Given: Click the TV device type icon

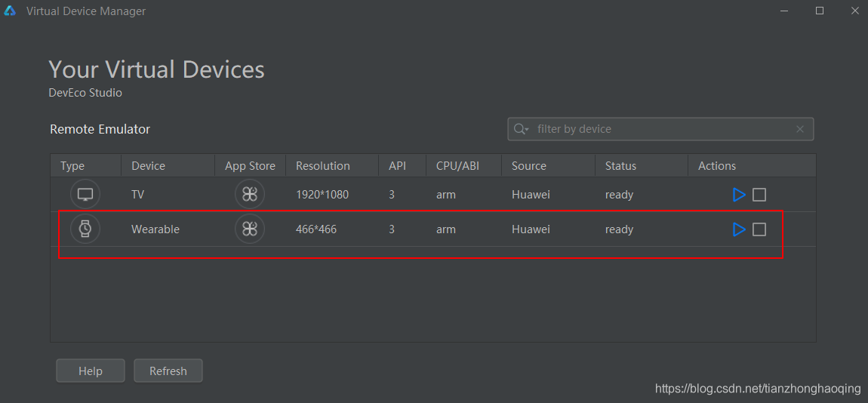Looking at the screenshot, I should point(85,194).
